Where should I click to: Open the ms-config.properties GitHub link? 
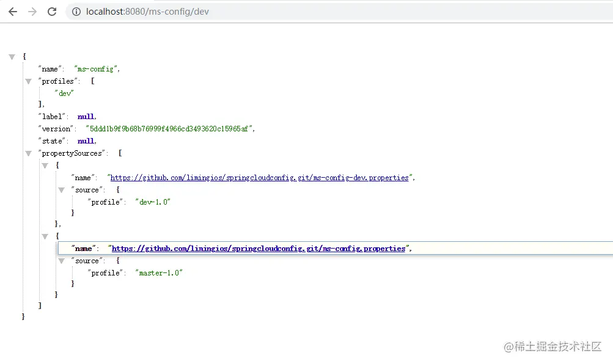259,249
